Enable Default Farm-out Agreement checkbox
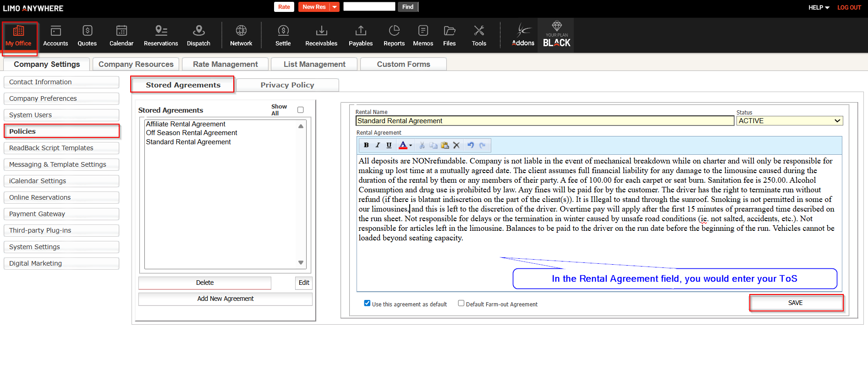Viewport: 868px width, 381px height. 461,303
